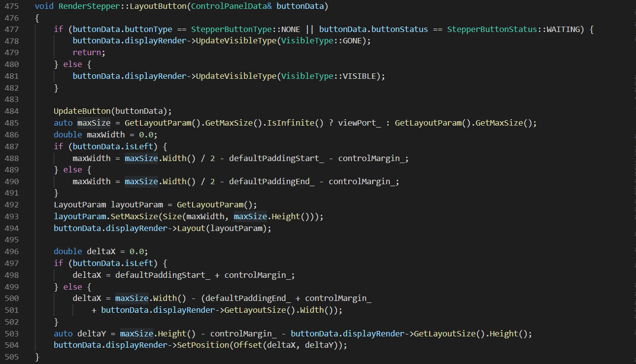Click GetLayoutSize().Height() on line 503
Viewport: 636px width, 364px height.
tap(471, 334)
